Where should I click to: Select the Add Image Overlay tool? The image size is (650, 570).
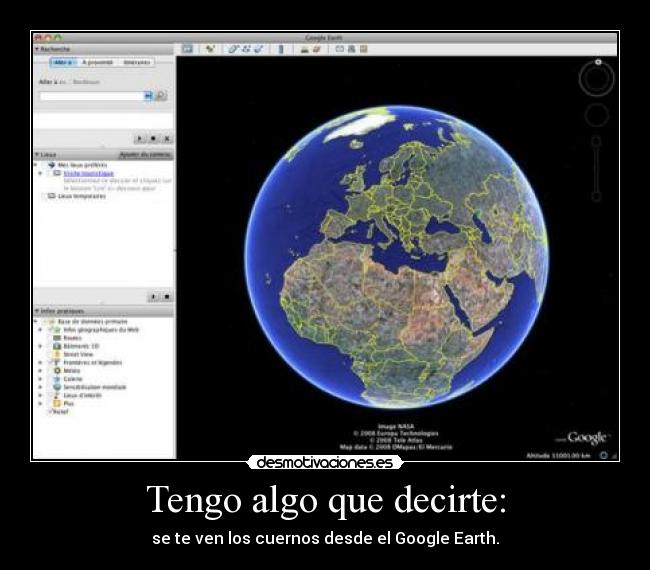click(x=259, y=49)
